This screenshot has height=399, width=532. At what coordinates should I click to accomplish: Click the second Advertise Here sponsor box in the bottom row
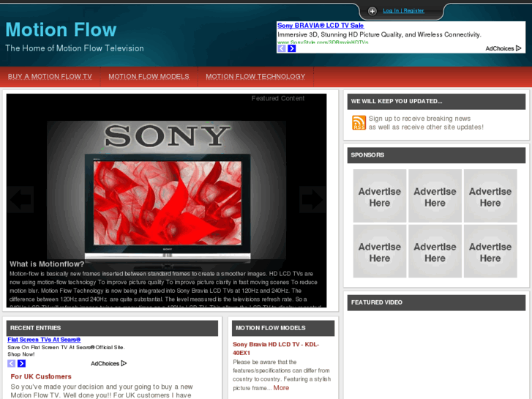(x=435, y=251)
